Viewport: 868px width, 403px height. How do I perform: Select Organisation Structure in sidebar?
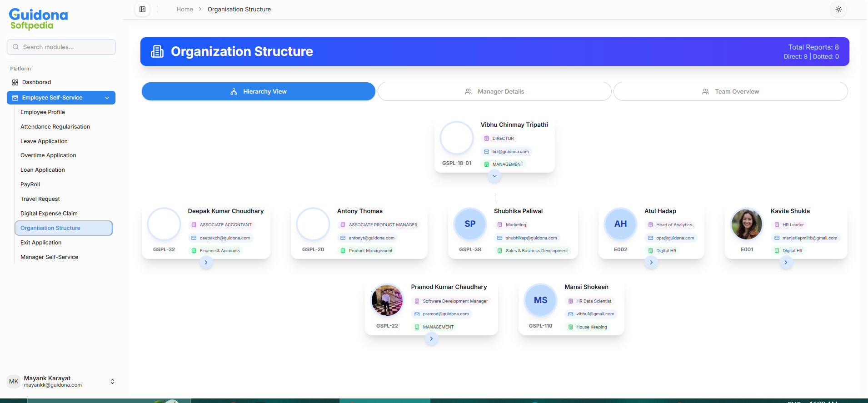(x=64, y=228)
